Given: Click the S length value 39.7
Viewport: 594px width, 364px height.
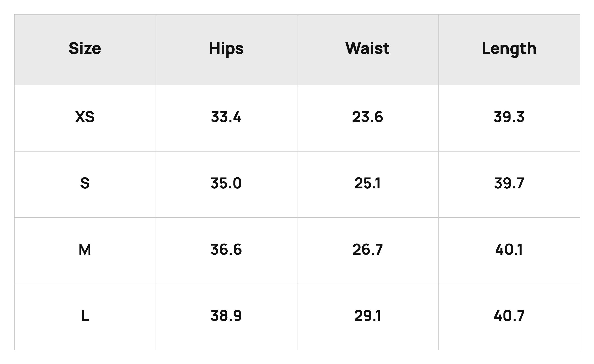Looking at the screenshot, I should click(509, 183).
